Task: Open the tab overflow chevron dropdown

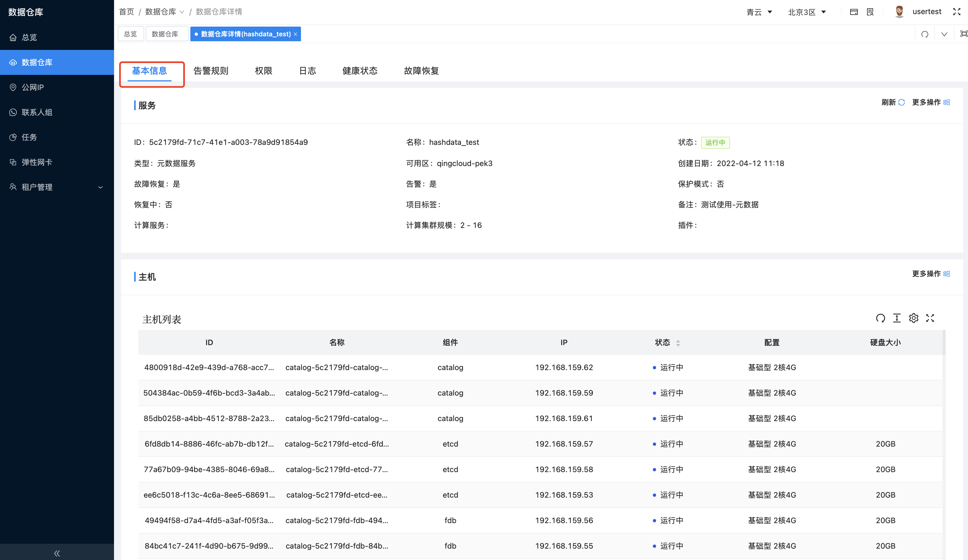Action: tap(944, 34)
